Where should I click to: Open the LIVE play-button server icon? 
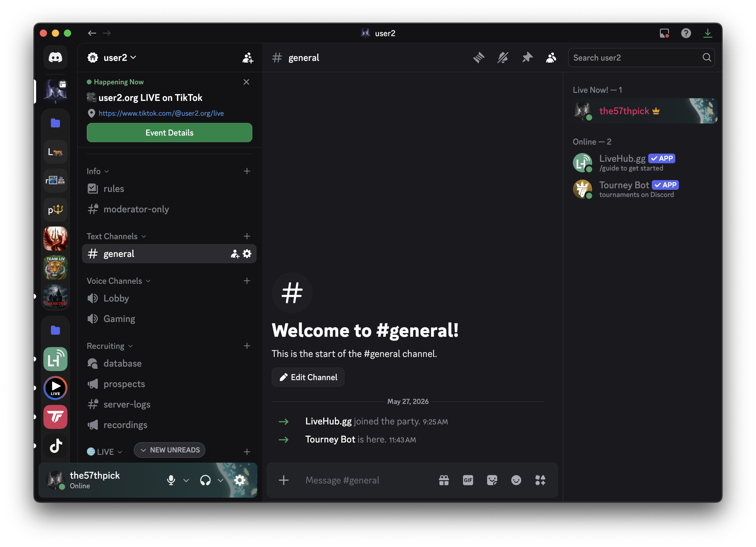point(55,388)
